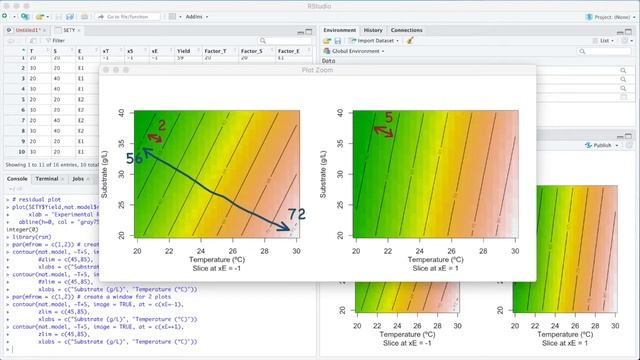Select the Environment tab
Image resolution: width=640 pixels, height=360 pixels.
tap(340, 30)
